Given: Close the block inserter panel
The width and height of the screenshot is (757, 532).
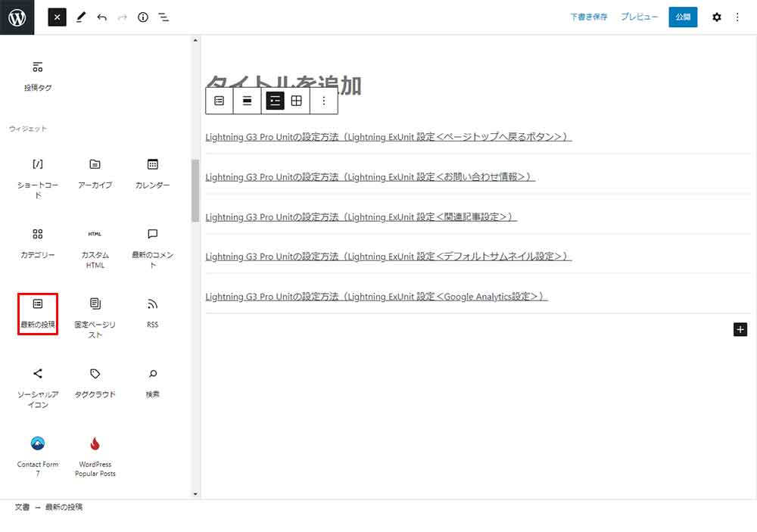Looking at the screenshot, I should tap(58, 17).
